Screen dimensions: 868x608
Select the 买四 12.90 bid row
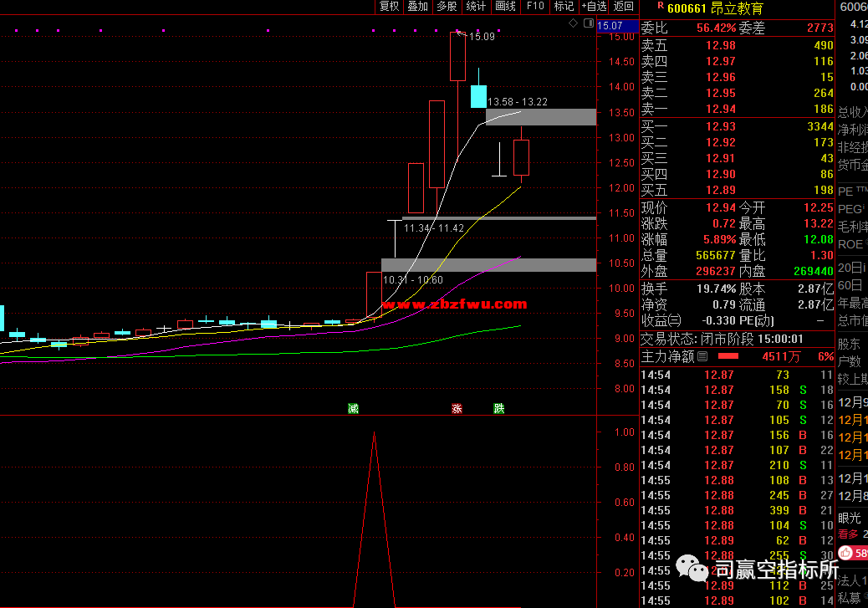(x=737, y=175)
